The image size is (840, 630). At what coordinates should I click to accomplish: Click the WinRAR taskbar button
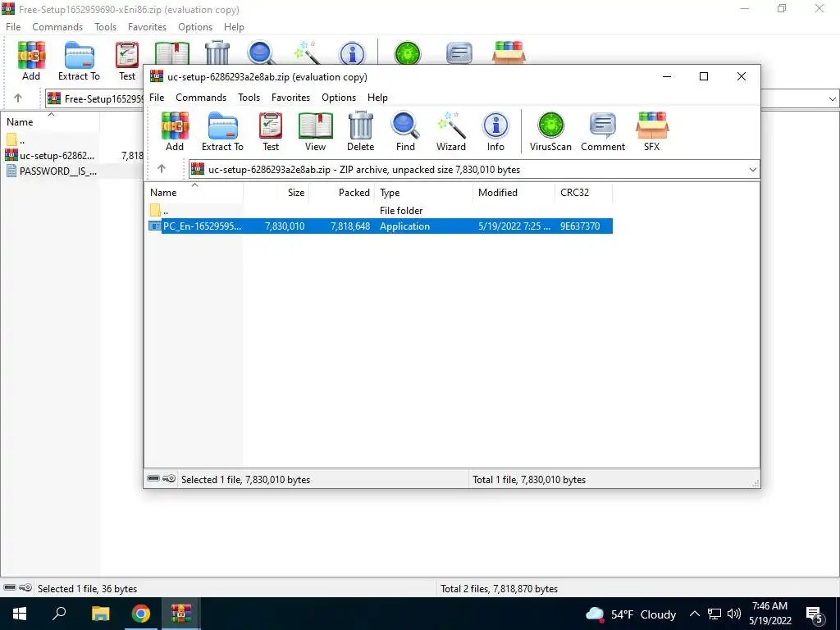[181, 614]
